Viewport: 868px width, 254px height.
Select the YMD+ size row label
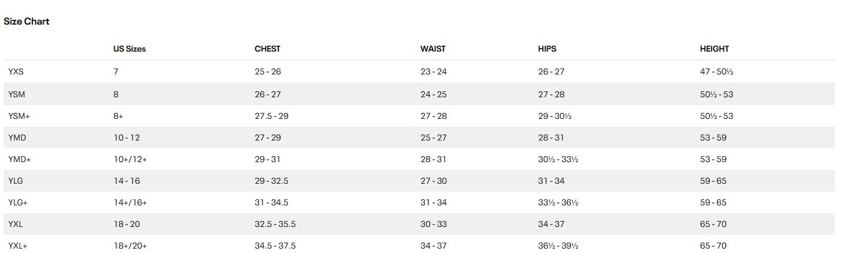pyautogui.click(x=20, y=159)
